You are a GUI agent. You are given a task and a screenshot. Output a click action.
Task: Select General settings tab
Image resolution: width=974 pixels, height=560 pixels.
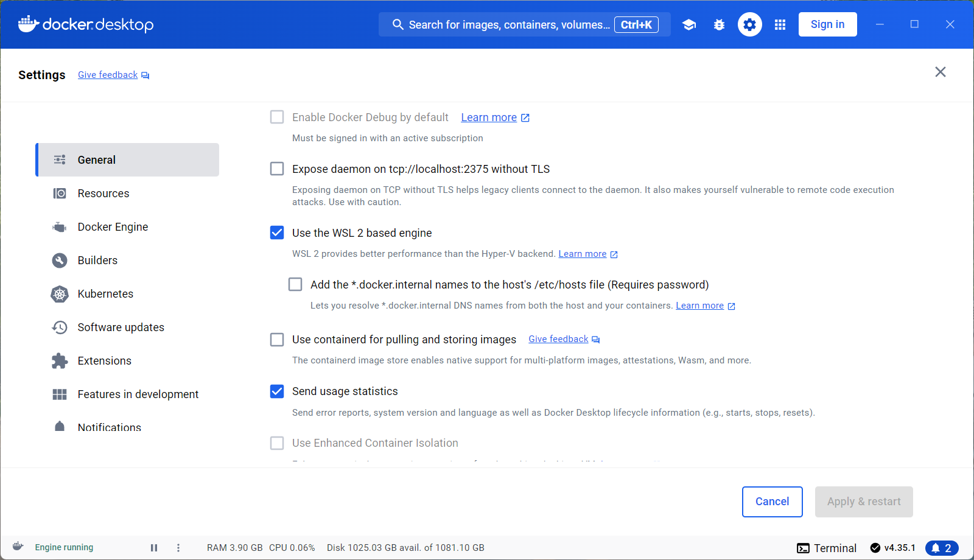(x=127, y=159)
